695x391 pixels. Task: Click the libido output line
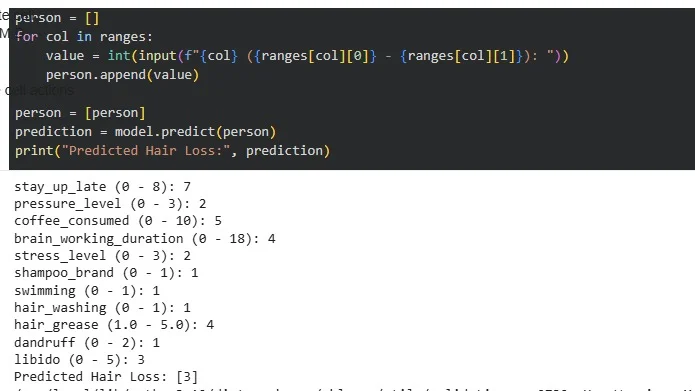[x=79, y=360]
